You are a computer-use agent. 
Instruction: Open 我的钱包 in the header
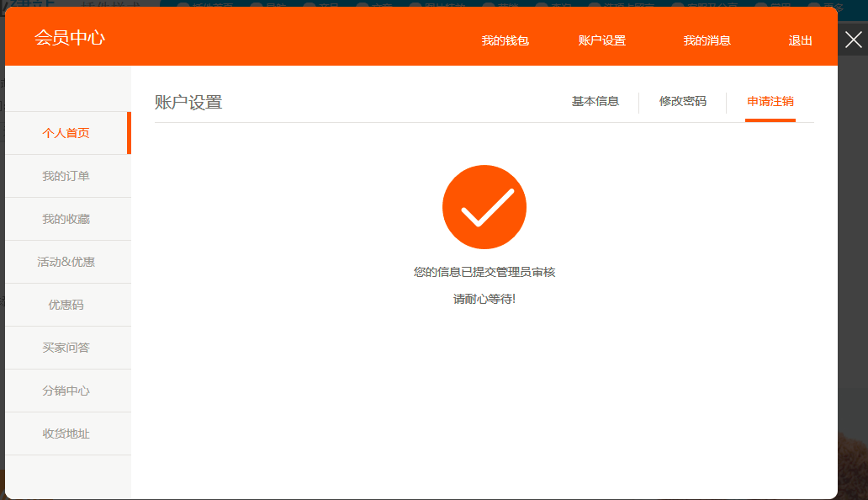505,40
